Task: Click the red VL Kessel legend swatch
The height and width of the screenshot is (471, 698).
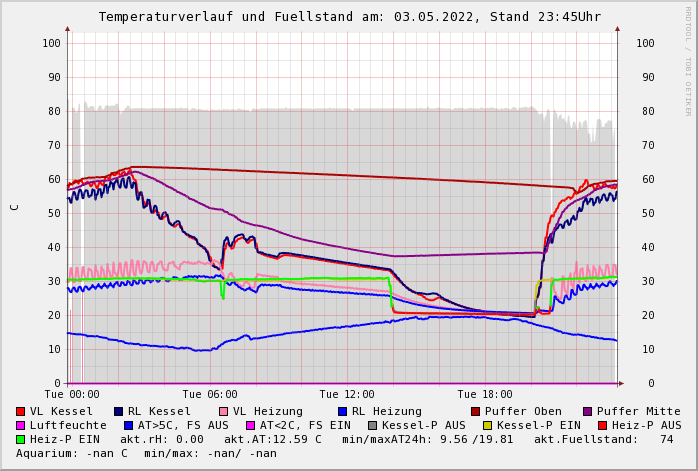Action: pos(21,411)
